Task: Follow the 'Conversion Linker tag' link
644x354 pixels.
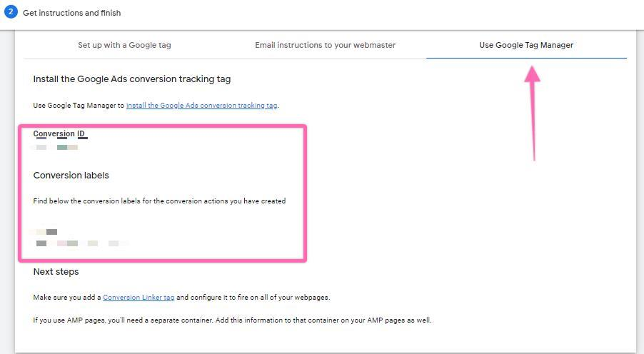Action: tap(139, 297)
